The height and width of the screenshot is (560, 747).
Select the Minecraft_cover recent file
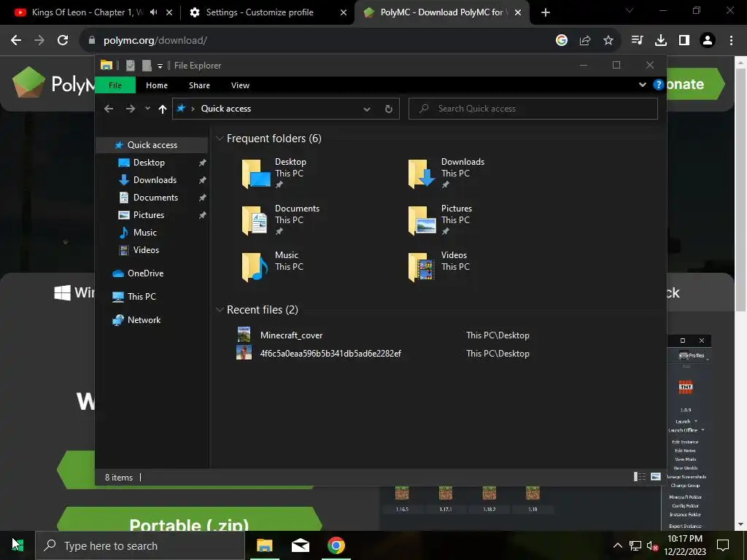click(x=291, y=335)
